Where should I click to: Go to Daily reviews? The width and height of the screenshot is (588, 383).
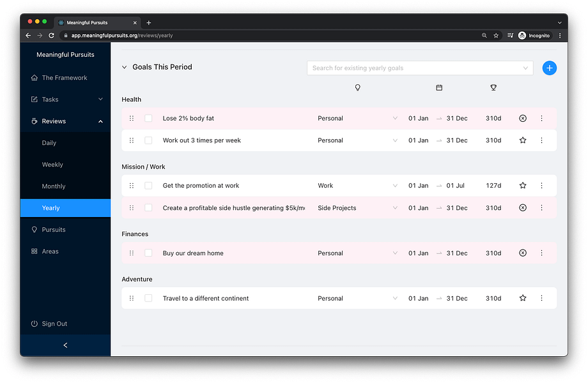[x=65, y=143]
